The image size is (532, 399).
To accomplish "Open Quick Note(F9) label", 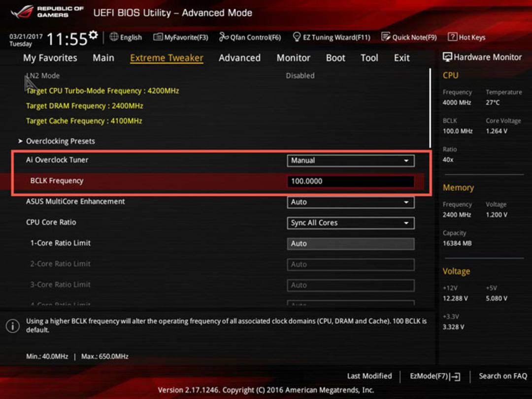I will tap(415, 37).
